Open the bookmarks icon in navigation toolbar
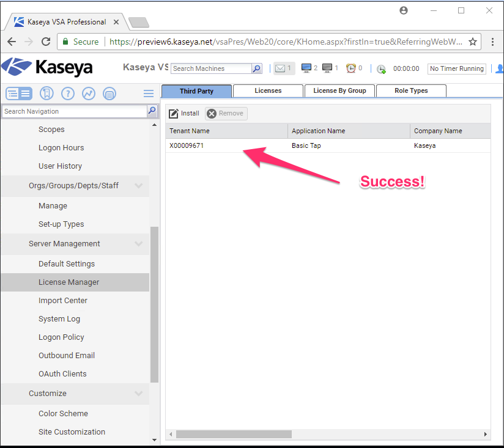 (x=46, y=94)
